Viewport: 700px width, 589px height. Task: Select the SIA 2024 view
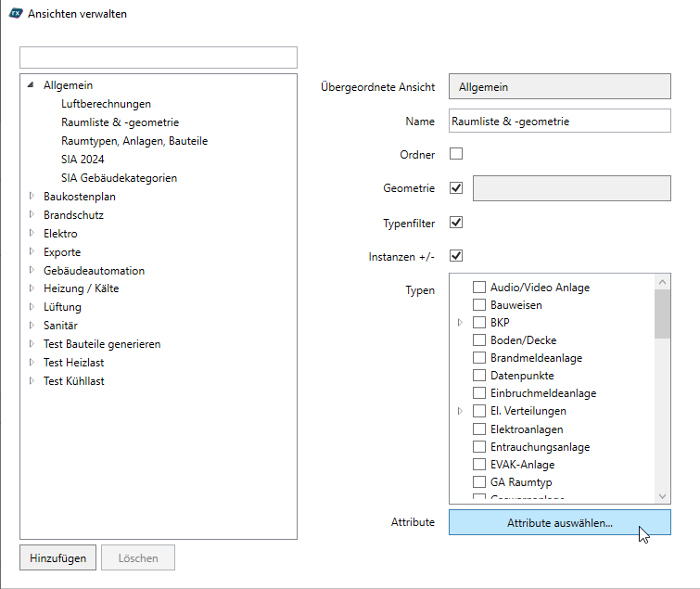[x=83, y=160]
